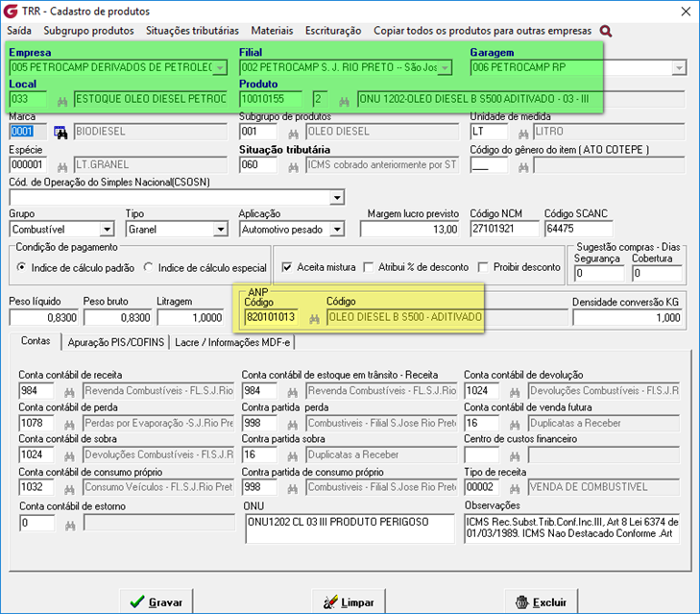The image size is (700, 614).
Task: Lookup Conta contábil de consumo próprio binoculars
Action: (69, 489)
